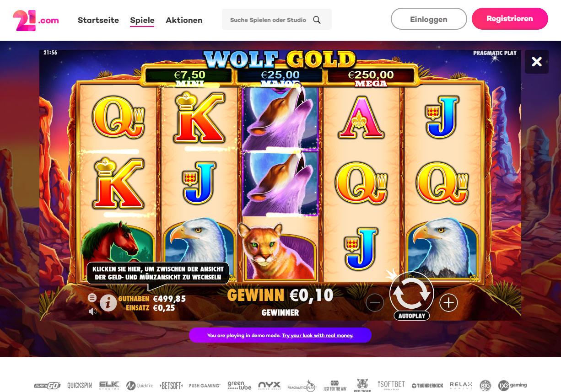Screen dimensions: 561x392
Task: Toggle Guthaben coin/cash view display
Action: click(x=152, y=299)
